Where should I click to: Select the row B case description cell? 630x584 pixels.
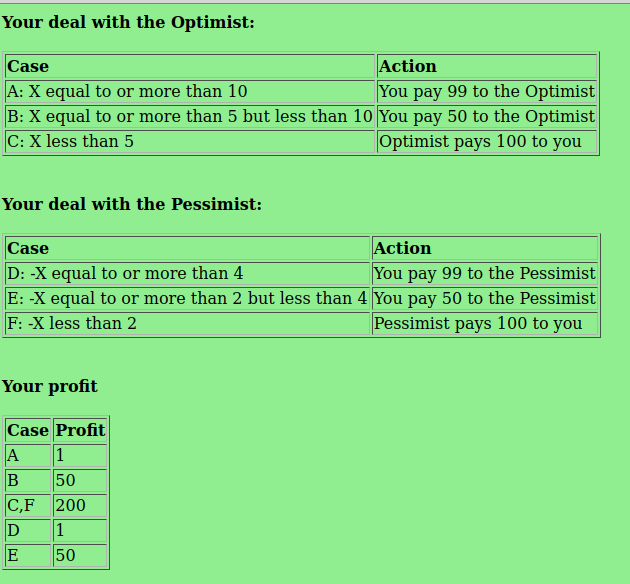(190, 116)
